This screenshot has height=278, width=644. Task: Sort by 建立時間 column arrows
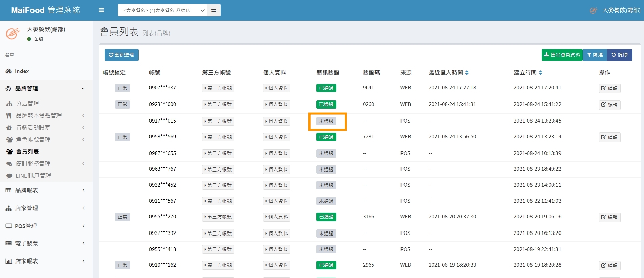tap(540, 73)
